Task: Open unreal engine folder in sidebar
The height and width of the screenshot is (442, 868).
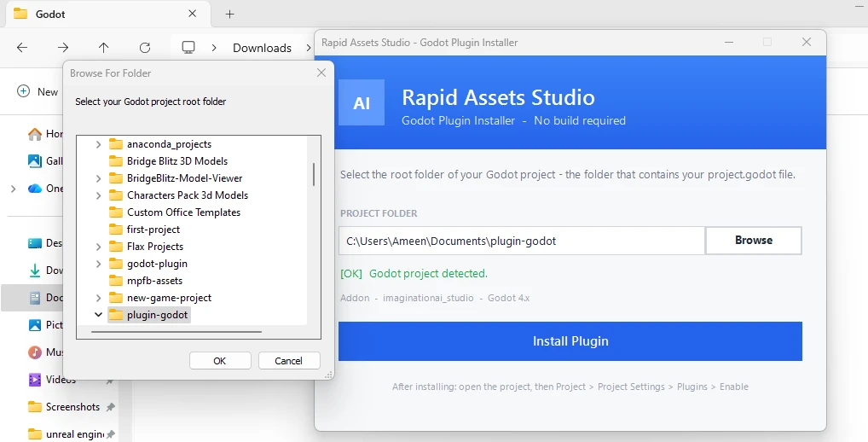Action: tap(67, 434)
